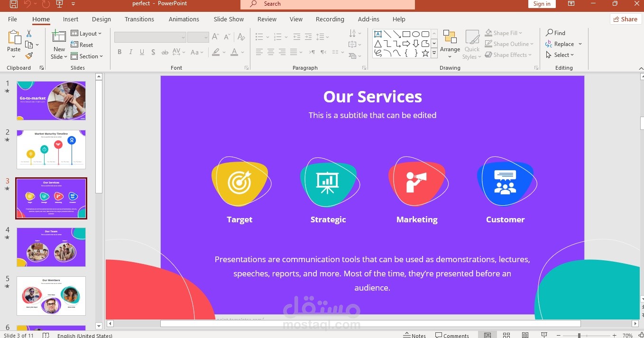Click the Decrease Indent icon
This screenshot has height=338, width=644.
pyautogui.click(x=297, y=37)
